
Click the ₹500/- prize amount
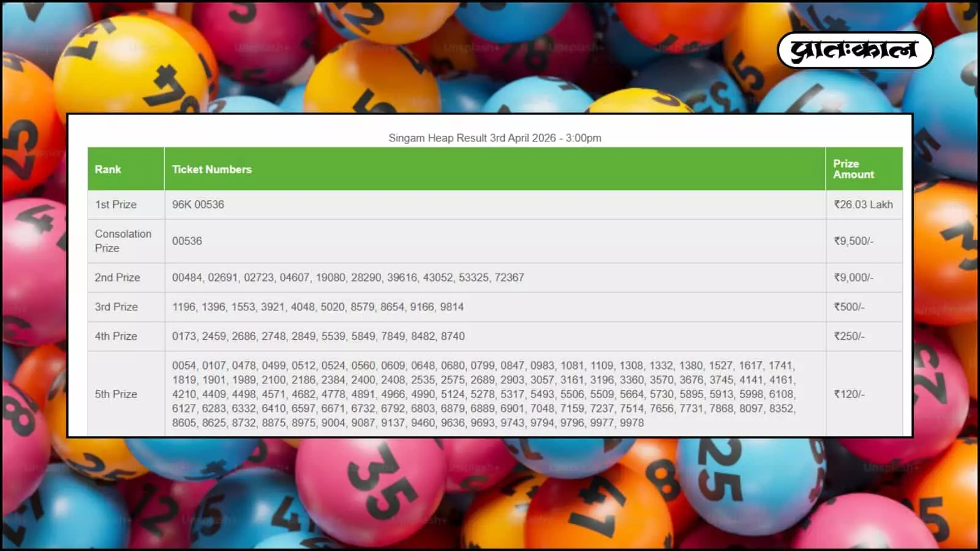coord(849,307)
